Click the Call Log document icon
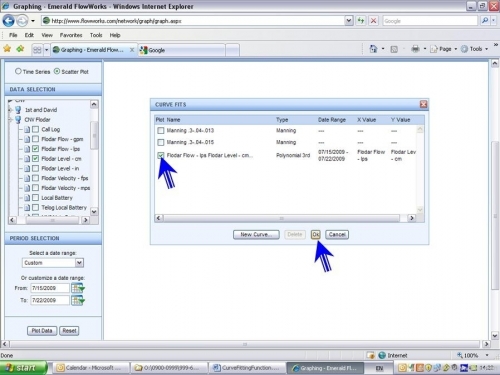 tap(27, 129)
